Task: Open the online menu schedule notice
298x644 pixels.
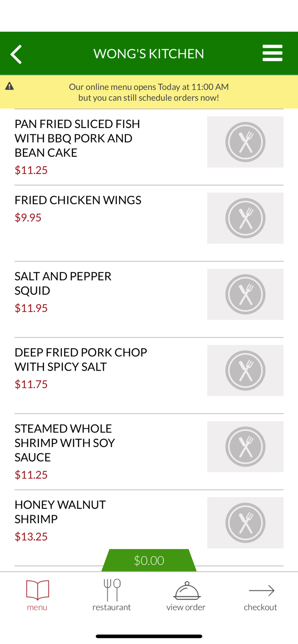Action: (149, 91)
